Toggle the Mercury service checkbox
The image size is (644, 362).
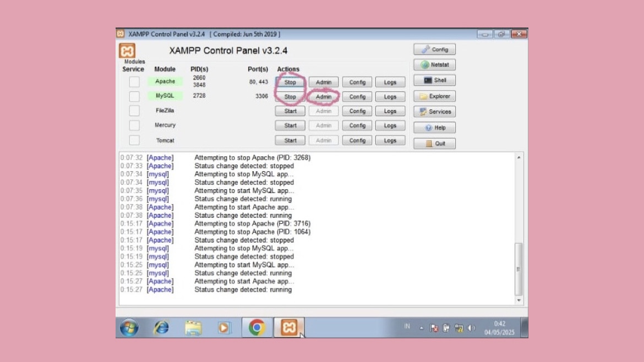[x=134, y=125]
